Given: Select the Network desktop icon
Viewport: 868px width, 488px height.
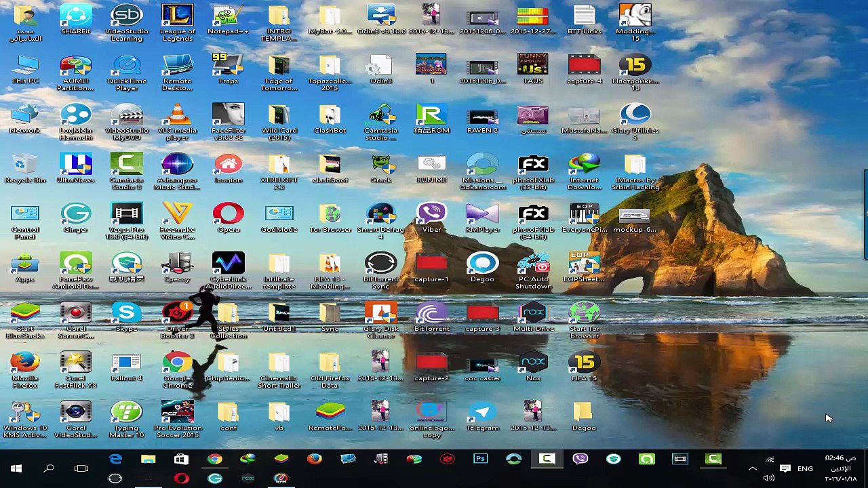Looking at the screenshot, I should [25, 119].
